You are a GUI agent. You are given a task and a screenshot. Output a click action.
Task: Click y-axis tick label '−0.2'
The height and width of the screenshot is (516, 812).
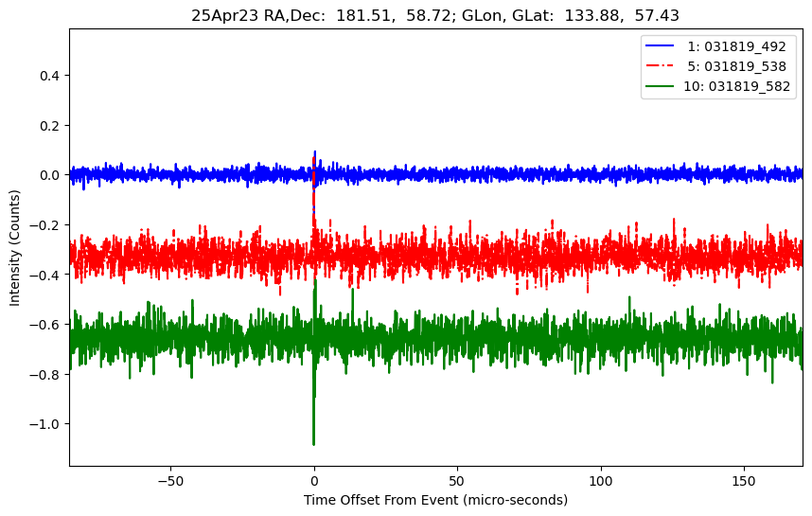(x=45, y=225)
